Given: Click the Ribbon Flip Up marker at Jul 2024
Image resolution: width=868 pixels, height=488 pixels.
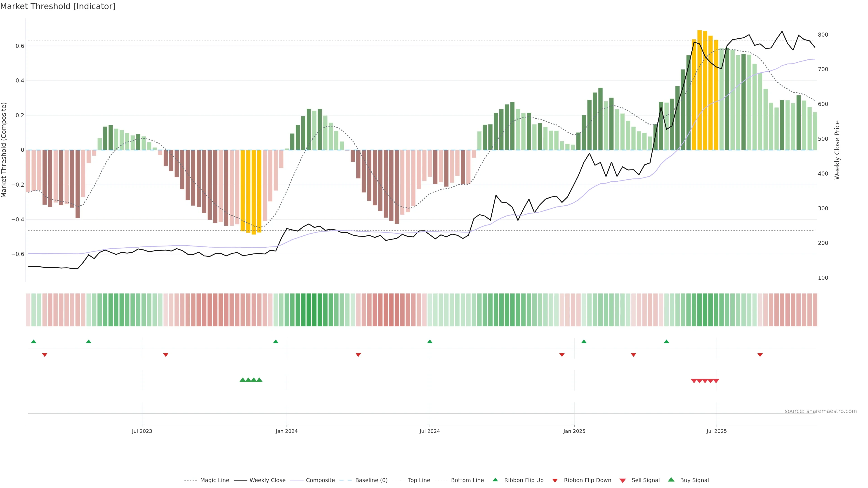Looking at the screenshot, I should coord(430,342).
